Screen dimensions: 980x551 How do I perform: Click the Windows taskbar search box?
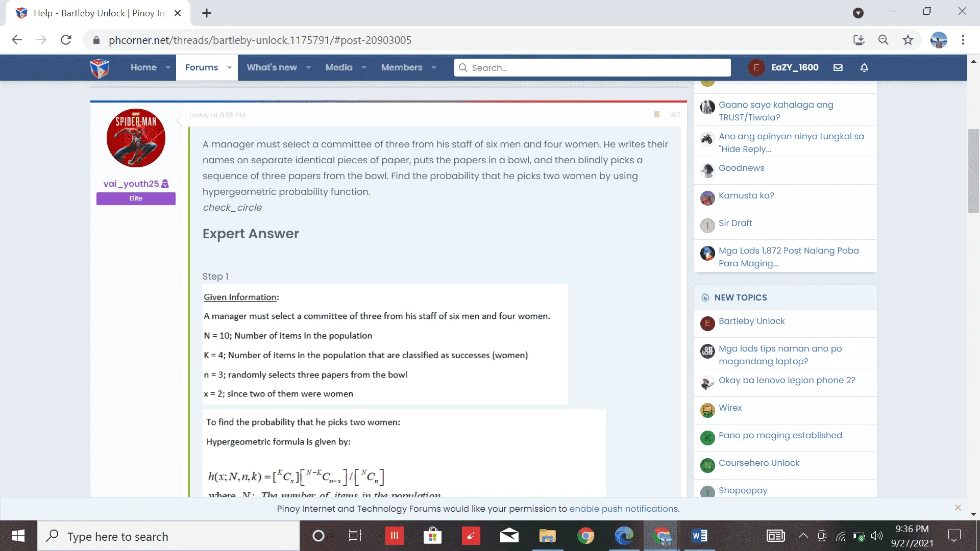[x=168, y=536]
